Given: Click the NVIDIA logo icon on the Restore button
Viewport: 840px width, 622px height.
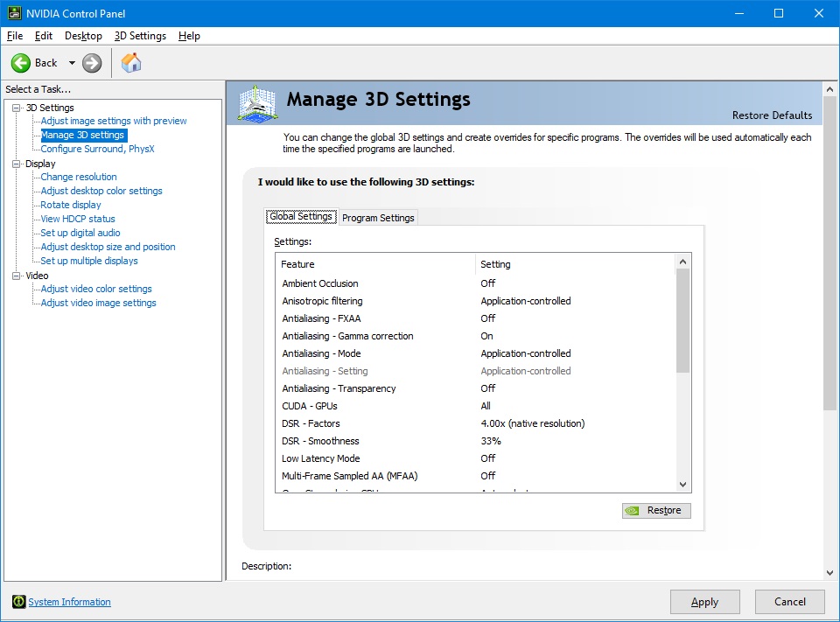Looking at the screenshot, I should [633, 510].
